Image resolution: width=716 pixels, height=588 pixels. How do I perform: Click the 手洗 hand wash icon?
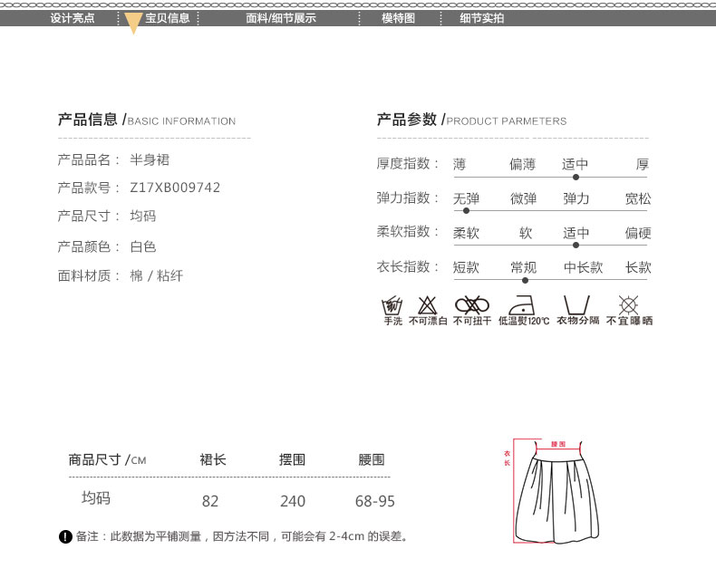[392, 306]
